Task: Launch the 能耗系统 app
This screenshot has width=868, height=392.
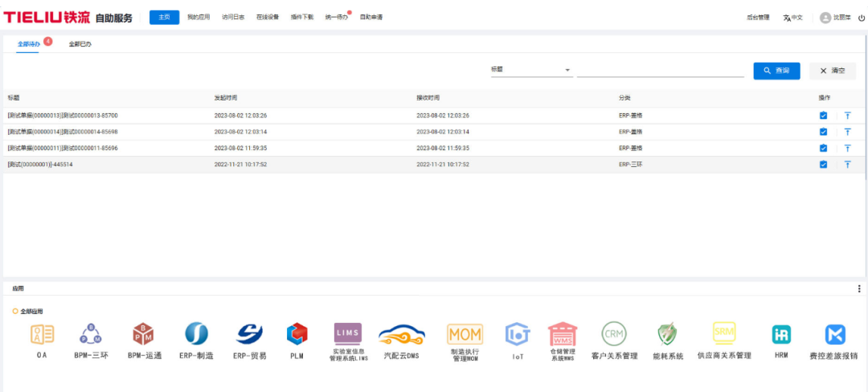Action: 668,334
